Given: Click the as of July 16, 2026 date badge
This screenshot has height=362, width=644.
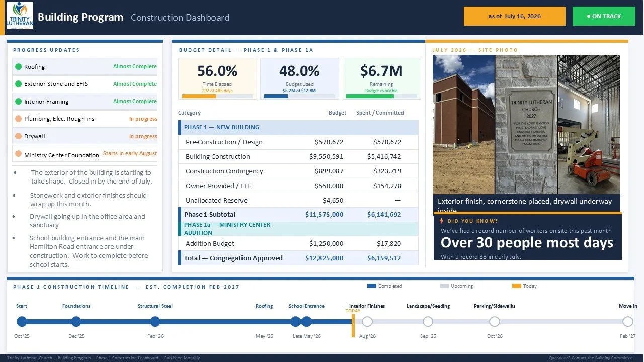Looking at the screenshot, I should click(514, 16).
